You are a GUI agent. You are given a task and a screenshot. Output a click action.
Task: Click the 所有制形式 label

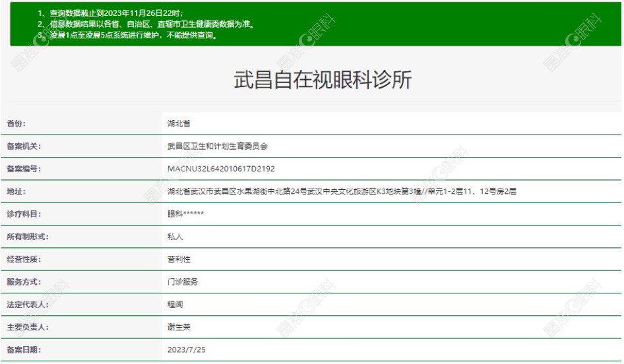[x=28, y=237]
